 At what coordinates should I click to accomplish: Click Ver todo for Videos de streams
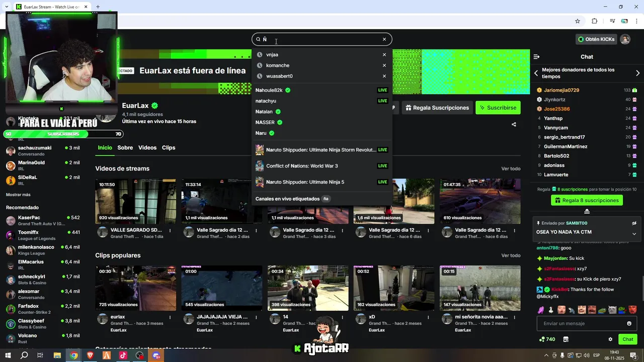point(511,169)
